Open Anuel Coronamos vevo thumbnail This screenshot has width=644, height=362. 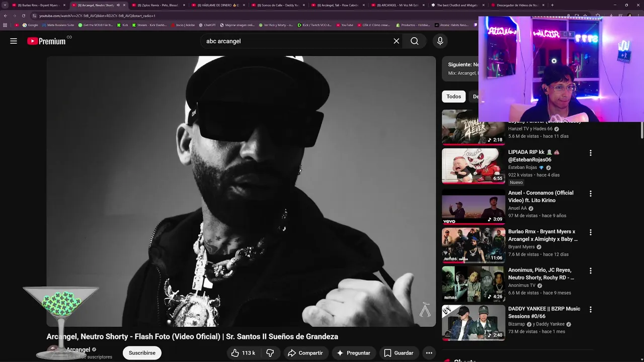click(x=473, y=207)
